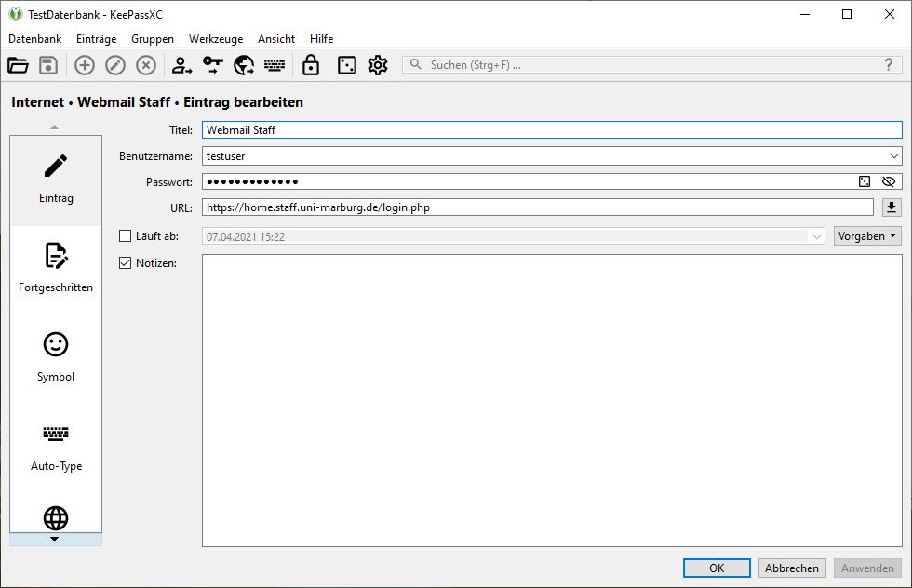Enable the Läuft ab checkbox
This screenshot has height=588, width=912.
[x=125, y=236]
